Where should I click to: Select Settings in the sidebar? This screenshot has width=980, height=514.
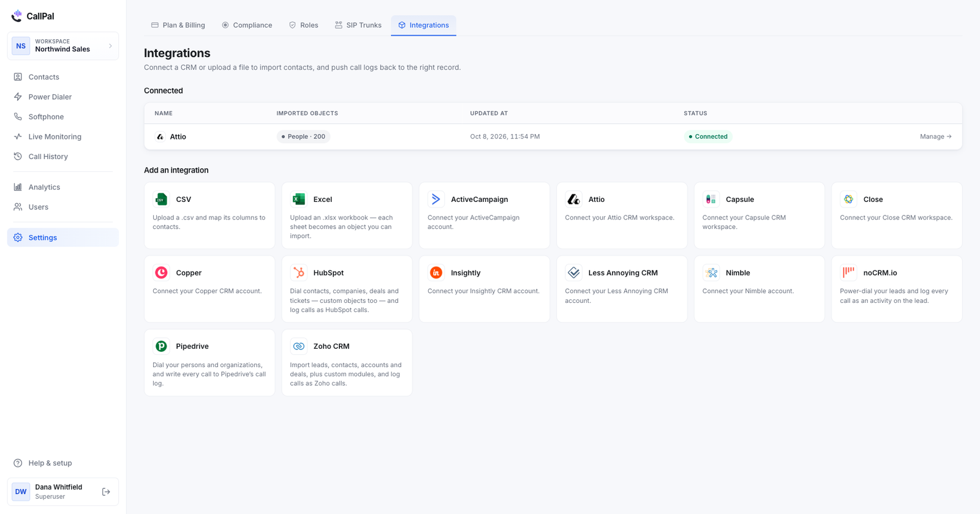(63, 237)
